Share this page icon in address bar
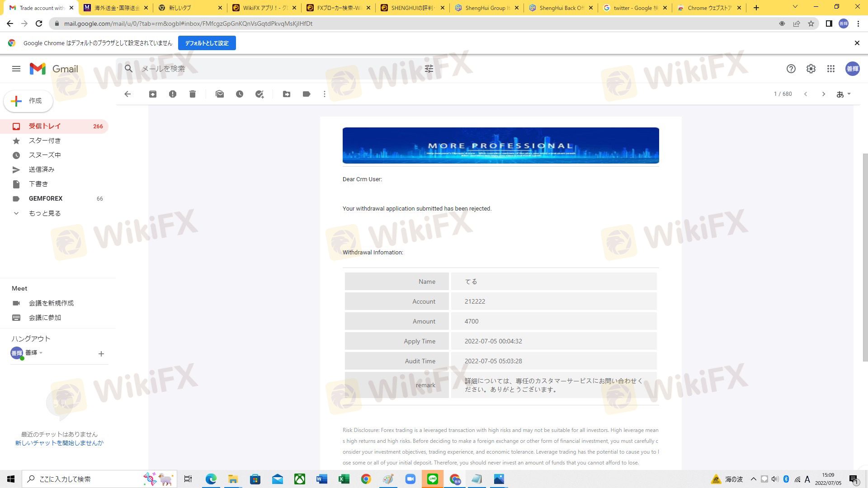Image resolution: width=868 pixels, height=488 pixels. click(797, 23)
